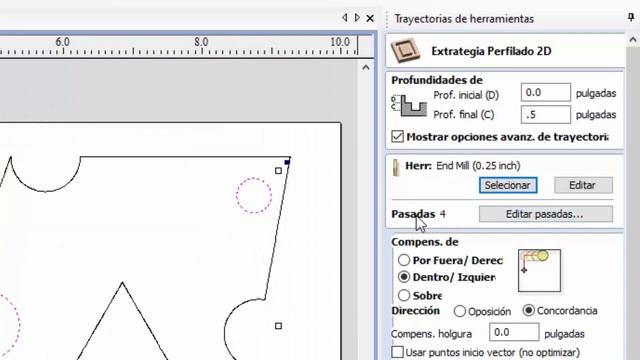
Task: Click the Editar tool button
Action: pos(583,185)
